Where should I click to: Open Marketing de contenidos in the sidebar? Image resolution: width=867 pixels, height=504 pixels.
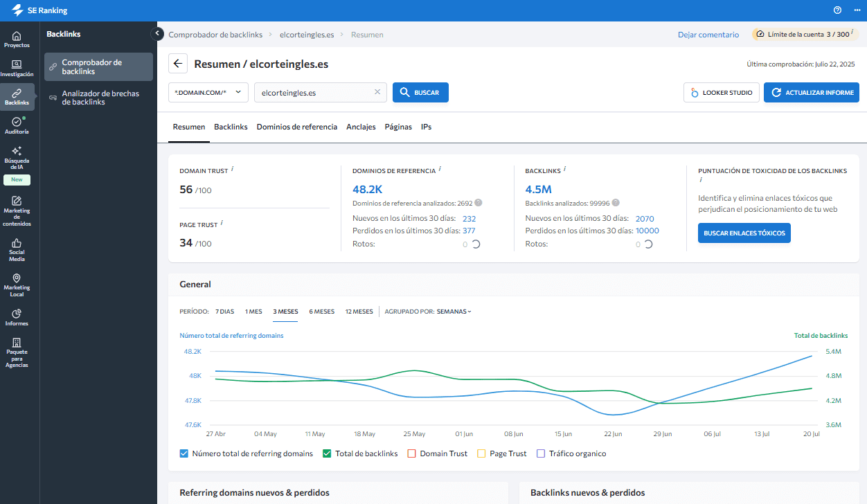[x=17, y=210]
